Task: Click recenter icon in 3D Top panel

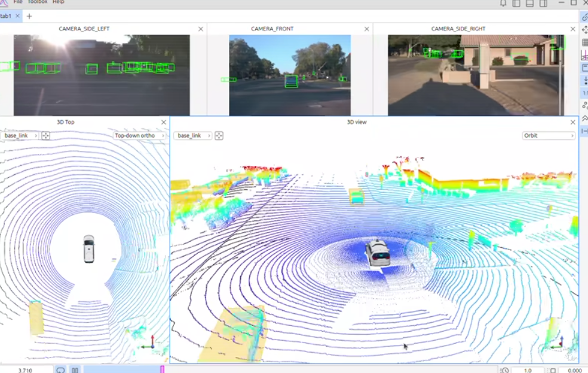Action: tap(46, 135)
